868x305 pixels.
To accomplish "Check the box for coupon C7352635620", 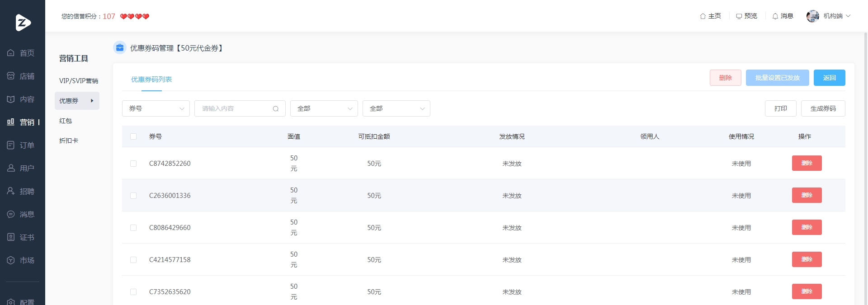I will pyautogui.click(x=133, y=292).
